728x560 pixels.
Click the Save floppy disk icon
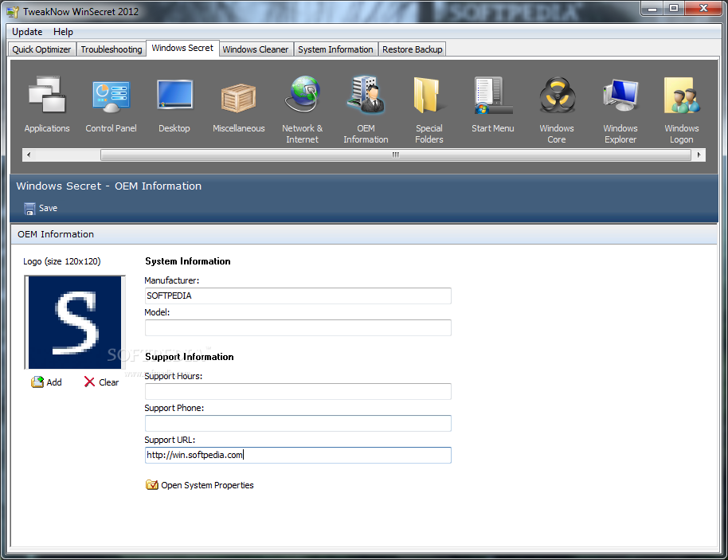29,209
